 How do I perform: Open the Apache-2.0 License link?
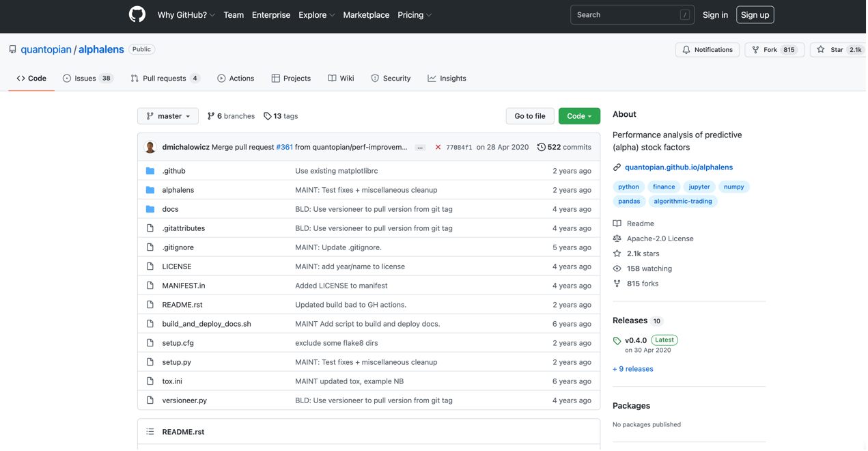[x=660, y=238]
